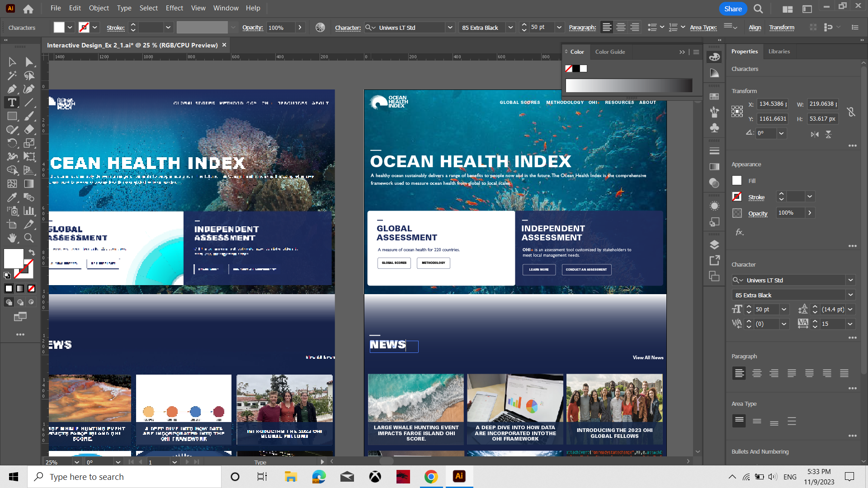This screenshot has height=488, width=868.
Task: Select the Eraser tool
Action: pyautogui.click(x=29, y=130)
